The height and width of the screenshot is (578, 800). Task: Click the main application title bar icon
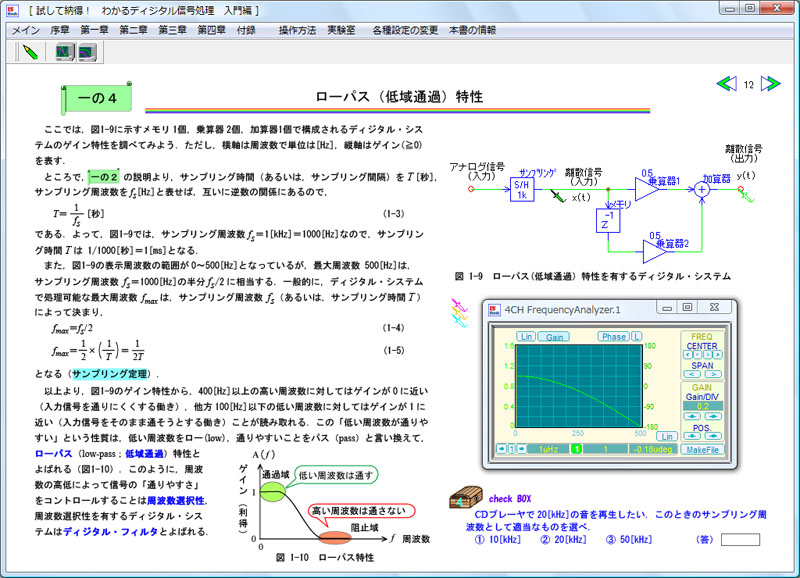12,10
